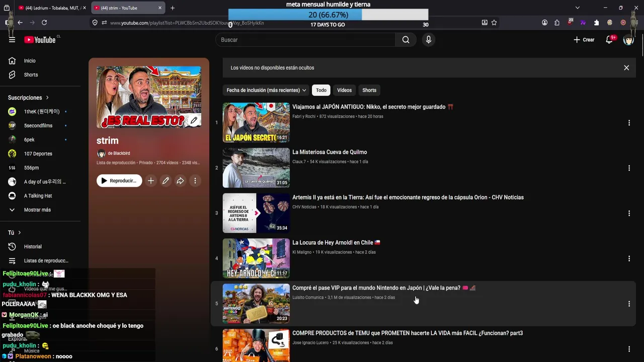
Task: Click the extension icon with 23 badge
Action: [x=570, y=22]
